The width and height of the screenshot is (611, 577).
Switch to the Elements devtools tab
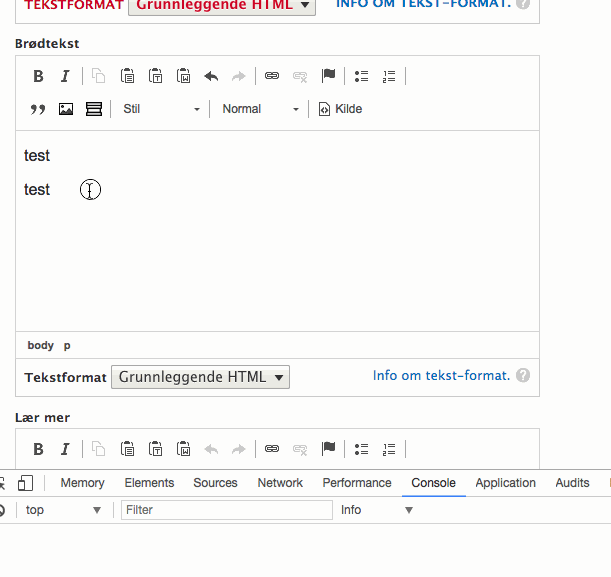click(149, 483)
